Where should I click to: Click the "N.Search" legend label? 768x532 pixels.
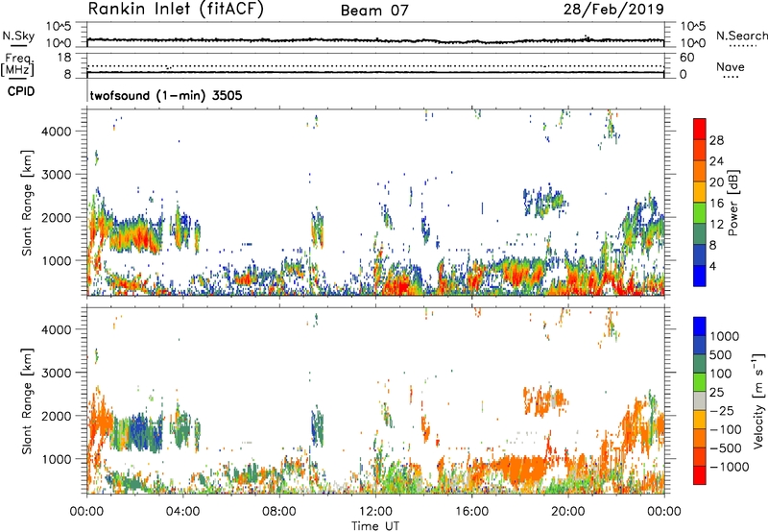click(x=741, y=36)
